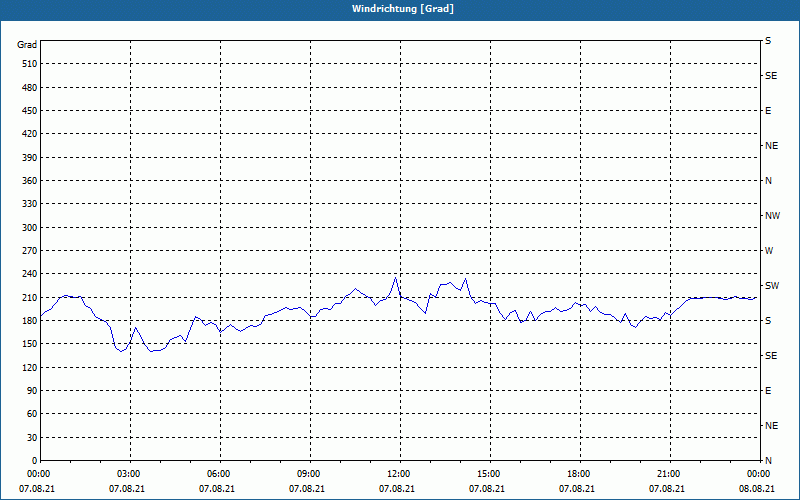This screenshot has height=500, width=800.
Task: Click the 'Grad' y-axis unit label
Action: 27,45
